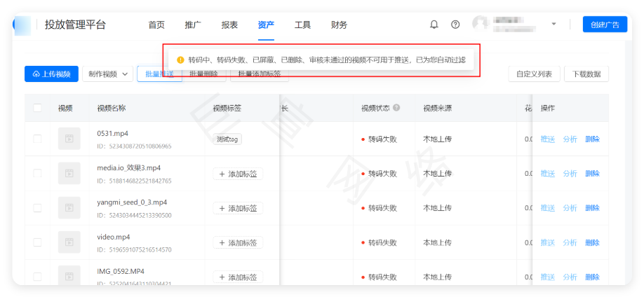Open thumbnail of media.io_效果3.mp4

[x=69, y=173]
